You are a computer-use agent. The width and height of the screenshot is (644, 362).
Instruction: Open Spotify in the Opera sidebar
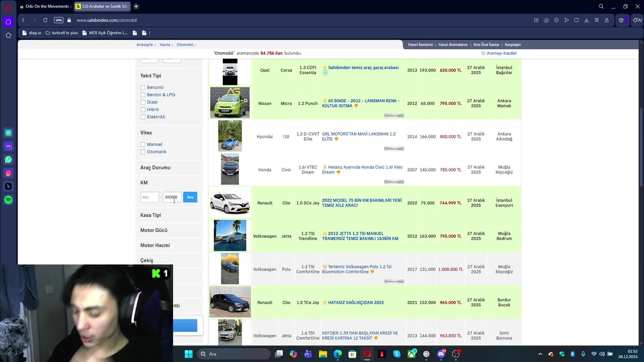(8, 200)
